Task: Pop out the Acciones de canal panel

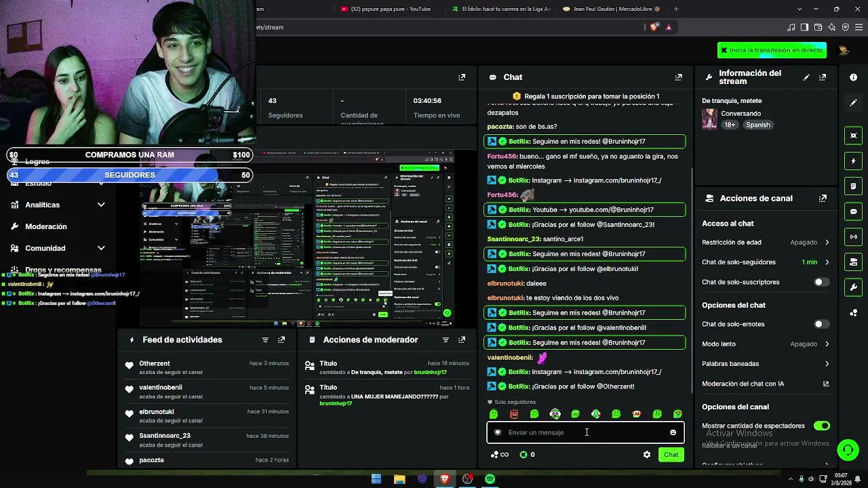Action: (x=823, y=199)
